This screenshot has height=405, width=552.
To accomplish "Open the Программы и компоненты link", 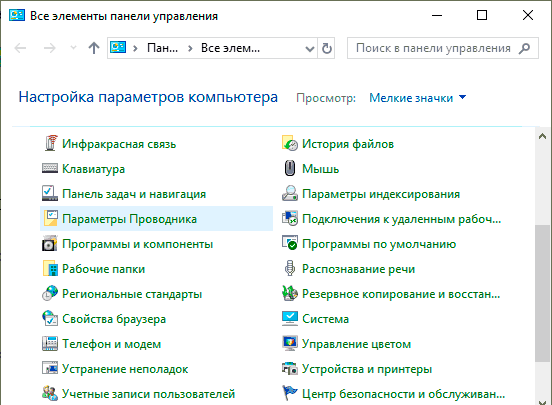I will tap(137, 244).
